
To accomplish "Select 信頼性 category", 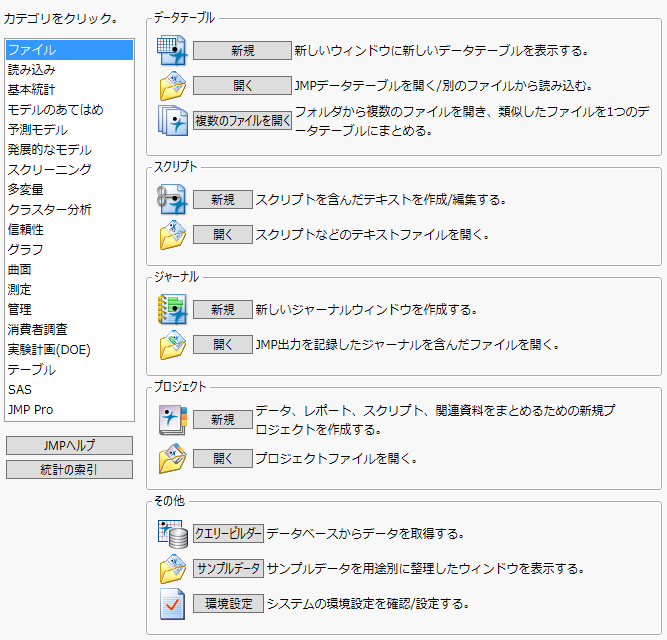I will tap(69, 230).
